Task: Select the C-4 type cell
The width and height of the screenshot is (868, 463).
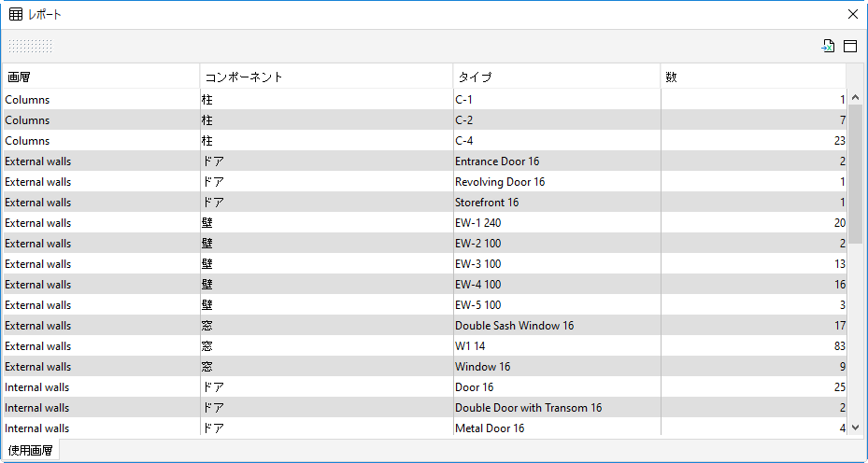Action: tap(557, 141)
